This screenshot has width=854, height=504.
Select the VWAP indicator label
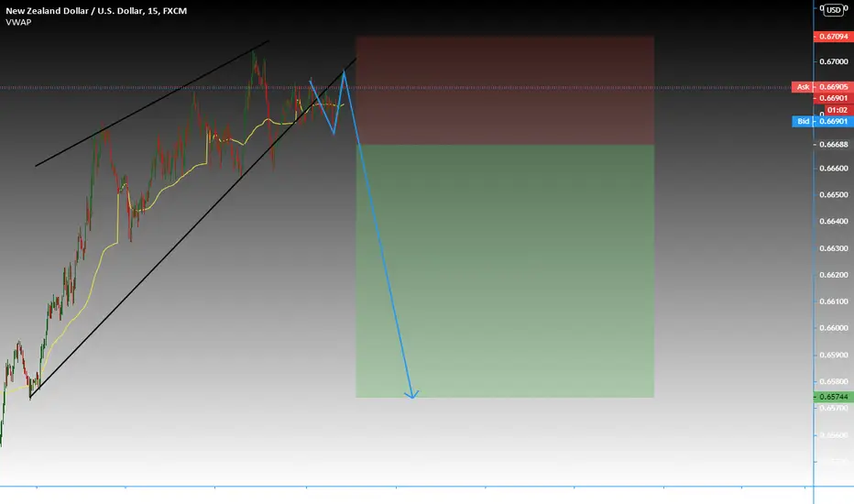point(18,22)
